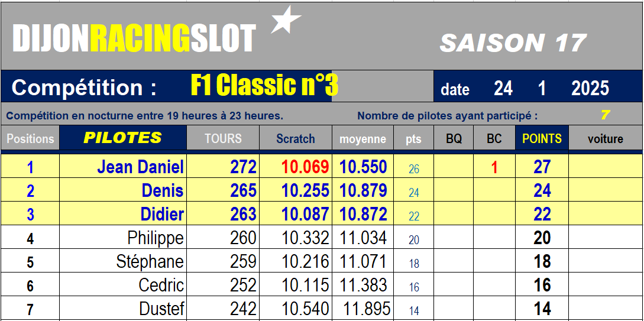The width and height of the screenshot is (644, 321).
Task: Click the Jean Daniel pilot cell
Action: [123, 166]
